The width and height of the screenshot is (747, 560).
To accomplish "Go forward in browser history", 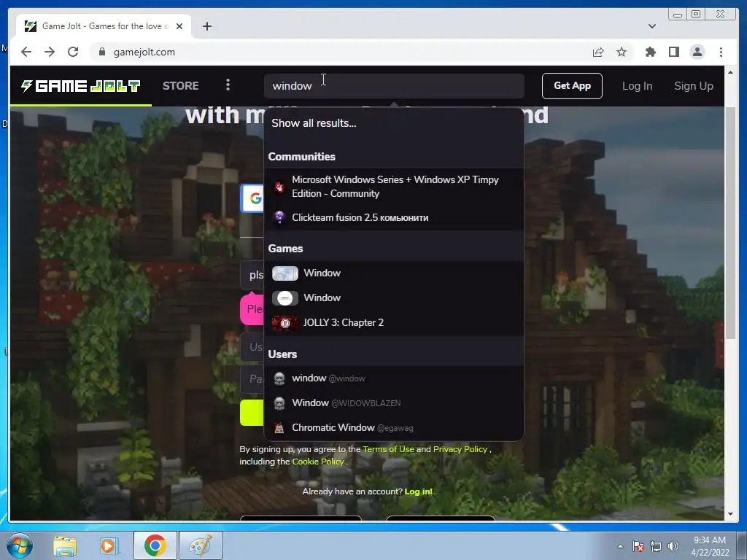I will 50,52.
